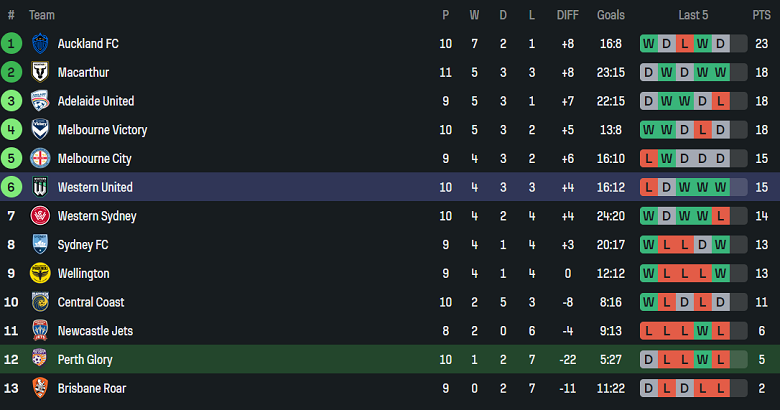Click the Adelaide United crest icon
Image resolution: width=780 pixels, height=410 pixels.
click(40, 101)
